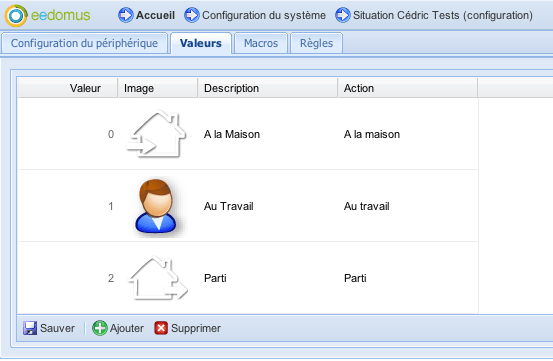Edit the Au Travail description cell

[268, 206]
